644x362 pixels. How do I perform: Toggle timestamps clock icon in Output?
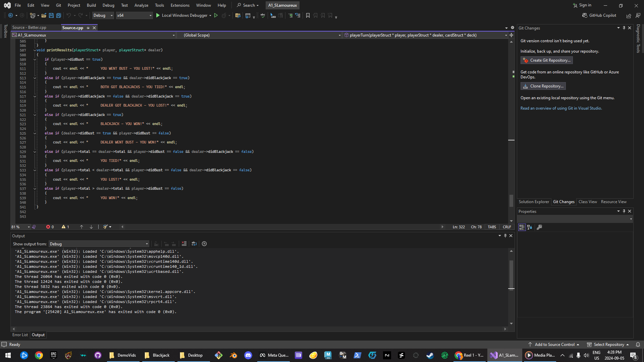(204, 244)
